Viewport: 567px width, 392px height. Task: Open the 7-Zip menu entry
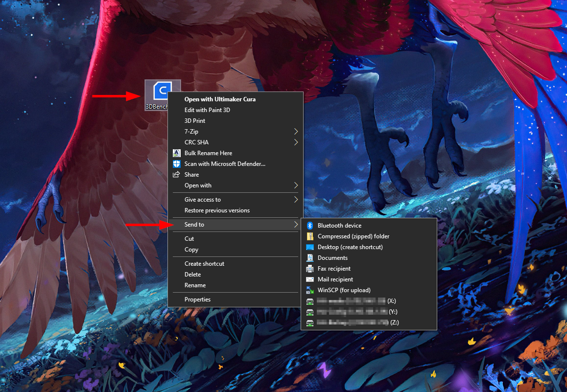pyautogui.click(x=236, y=132)
